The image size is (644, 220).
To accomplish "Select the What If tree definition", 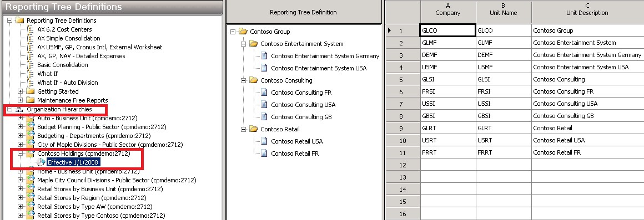I will 48,74.
